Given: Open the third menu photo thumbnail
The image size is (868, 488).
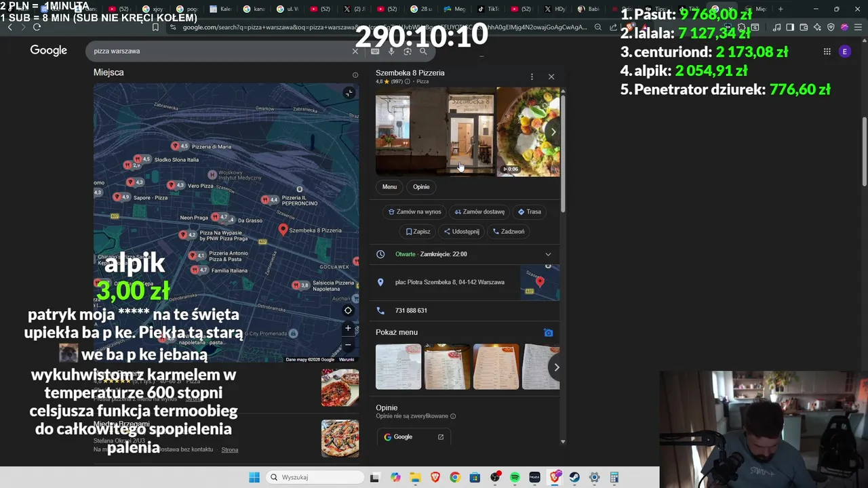Looking at the screenshot, I should [496, 367].
